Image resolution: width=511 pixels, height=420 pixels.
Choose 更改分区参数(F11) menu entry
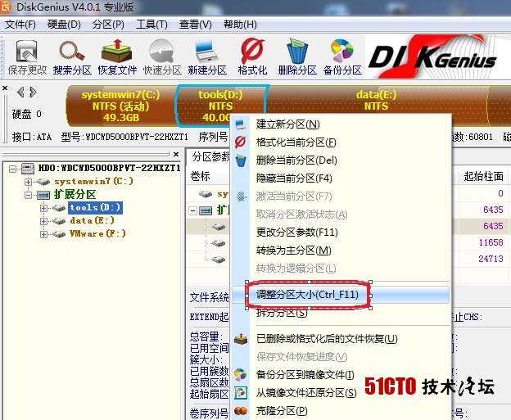pos(341,233)
